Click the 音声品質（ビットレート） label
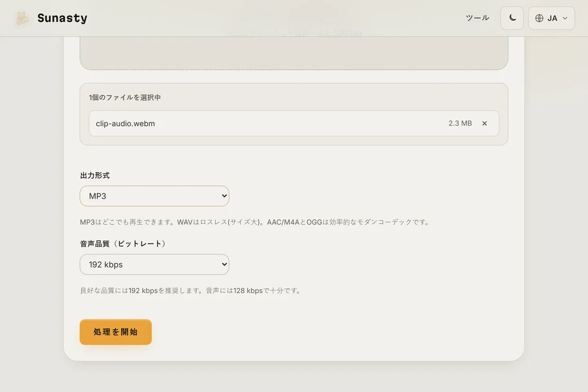Image resolution: width=588 pixels, height=392 pixels. pos(123,244)
